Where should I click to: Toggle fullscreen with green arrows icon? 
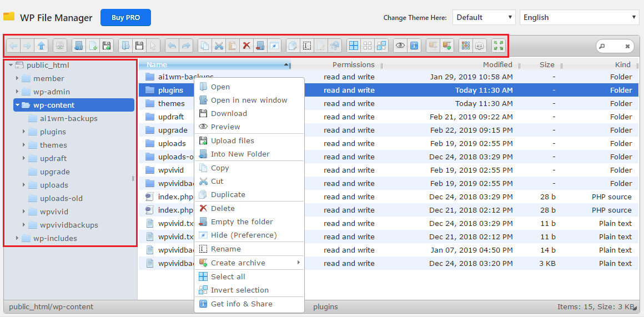coord(499,46)
